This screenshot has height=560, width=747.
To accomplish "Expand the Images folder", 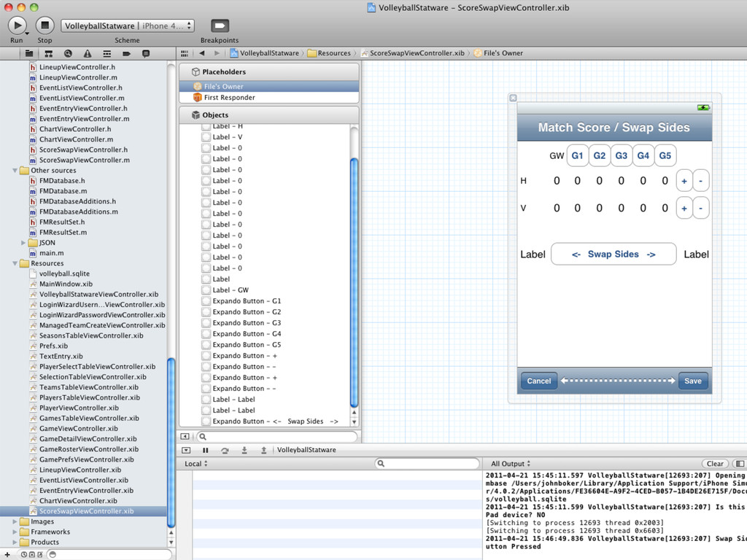I will [15, 521].
